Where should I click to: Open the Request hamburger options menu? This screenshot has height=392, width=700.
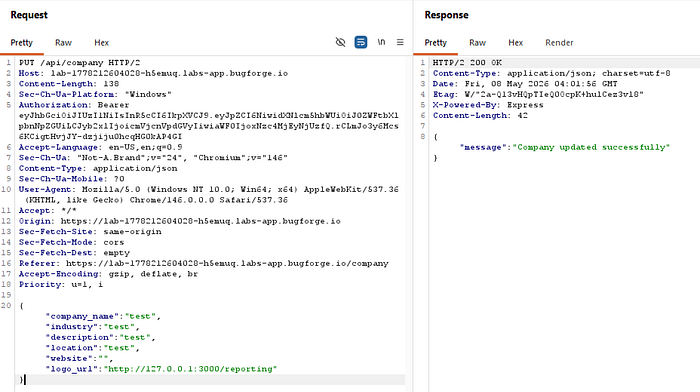click(x=400, y=42)
